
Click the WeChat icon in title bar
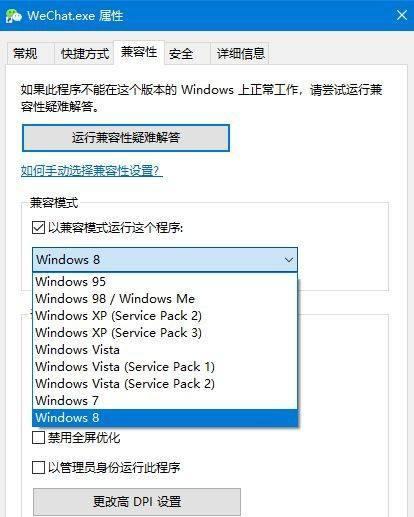click(x=14, y=16)
